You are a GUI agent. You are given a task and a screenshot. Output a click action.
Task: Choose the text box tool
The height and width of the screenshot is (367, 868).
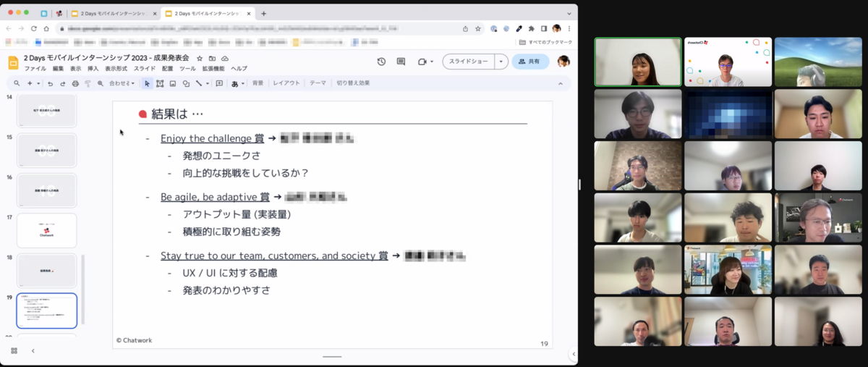click(160, 83)
